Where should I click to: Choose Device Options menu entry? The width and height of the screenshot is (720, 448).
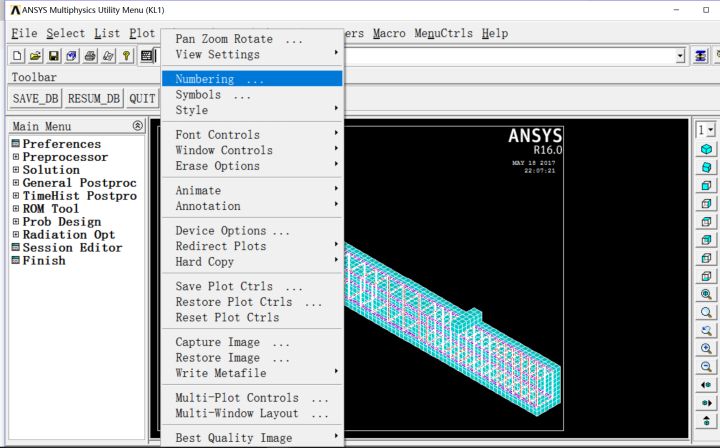tap(252, 230)
